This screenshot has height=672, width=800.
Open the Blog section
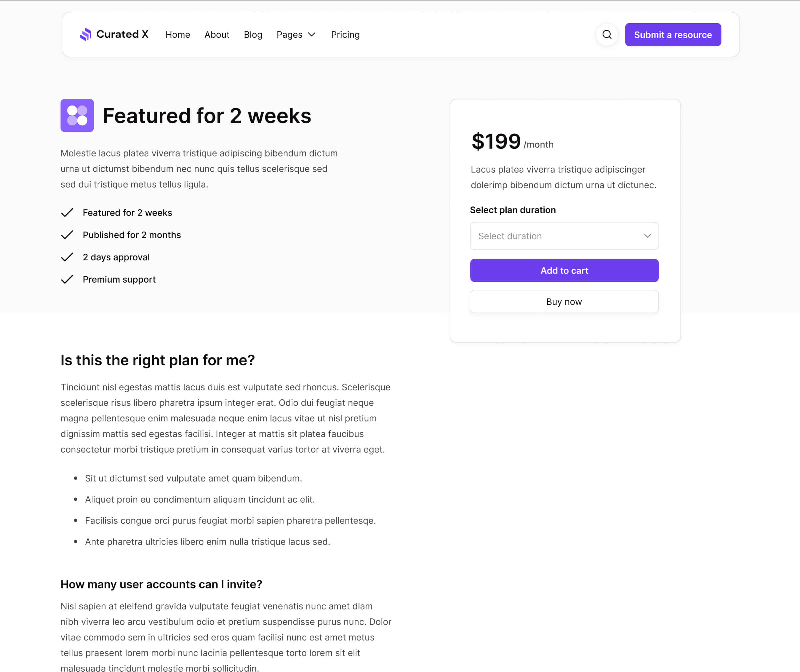pyautogui.click(x=253, y=34)
